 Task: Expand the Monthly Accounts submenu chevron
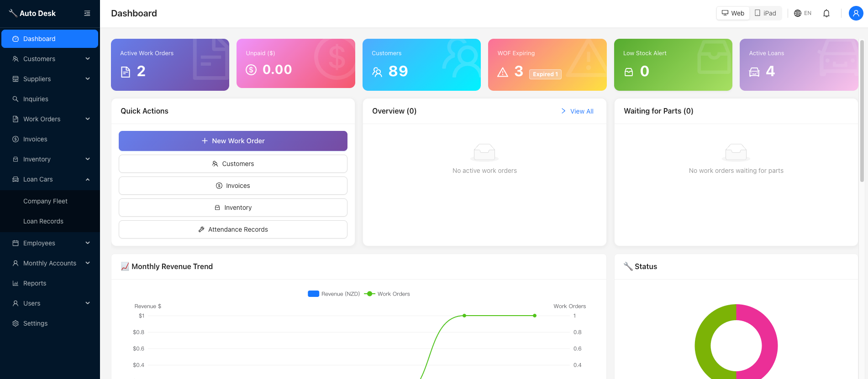pyautogui.click(x=88, y=263)
